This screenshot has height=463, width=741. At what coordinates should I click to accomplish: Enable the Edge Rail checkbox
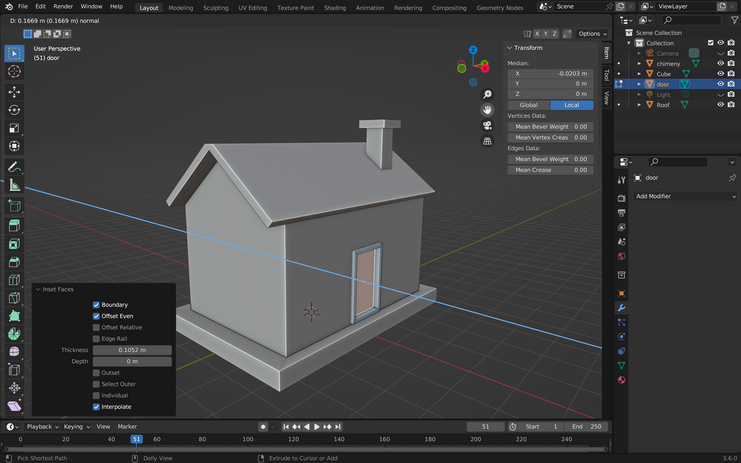pos(96,339)
